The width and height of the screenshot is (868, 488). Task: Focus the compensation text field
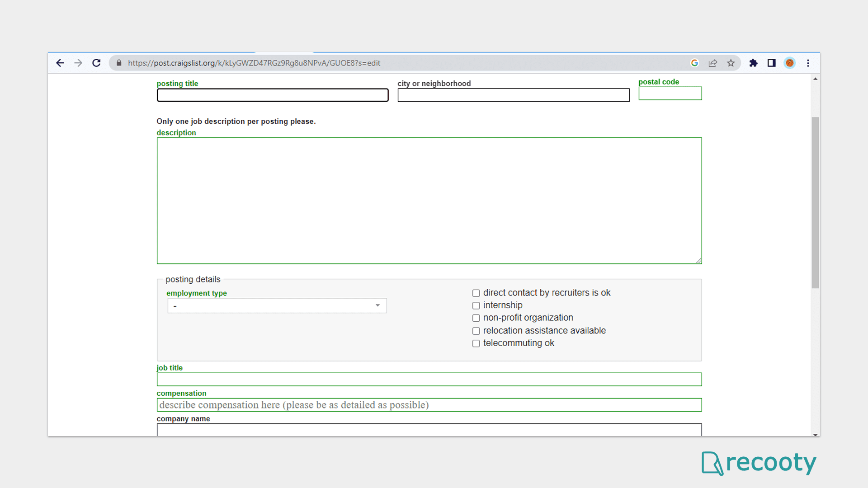(429, 405)
